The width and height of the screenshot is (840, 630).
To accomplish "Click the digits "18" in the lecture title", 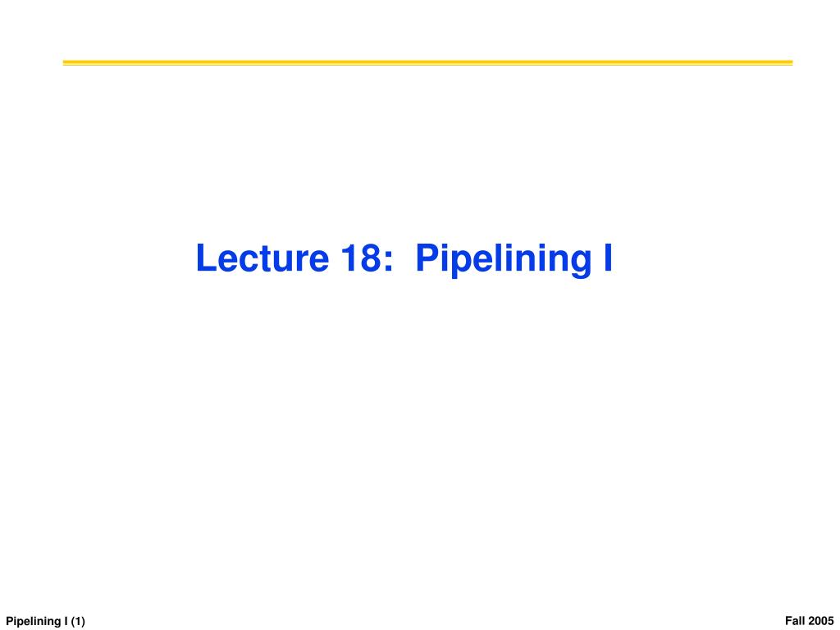I will [362, 258].
